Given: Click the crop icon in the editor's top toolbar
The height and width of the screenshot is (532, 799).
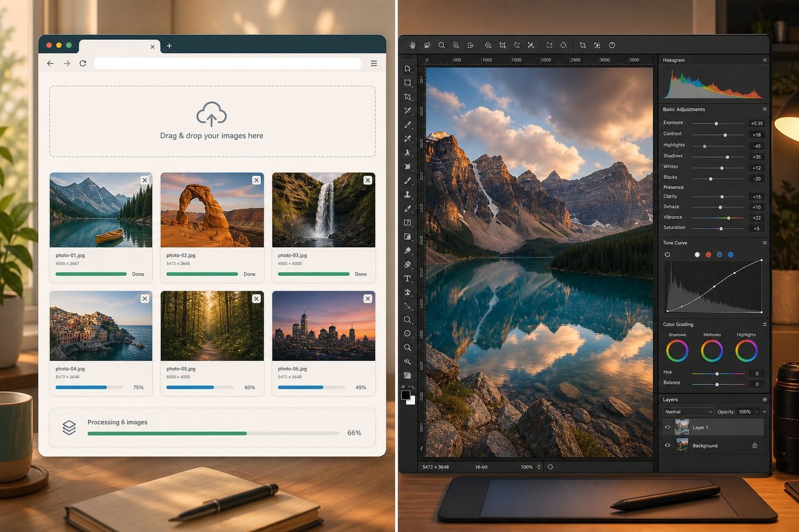Looking at the screenshot, I should point(502,45).
